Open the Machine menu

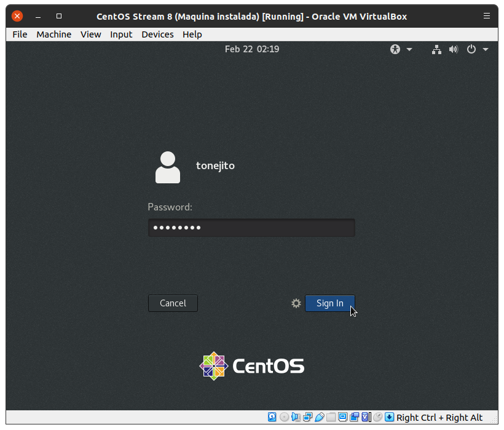tap(53, 34)
